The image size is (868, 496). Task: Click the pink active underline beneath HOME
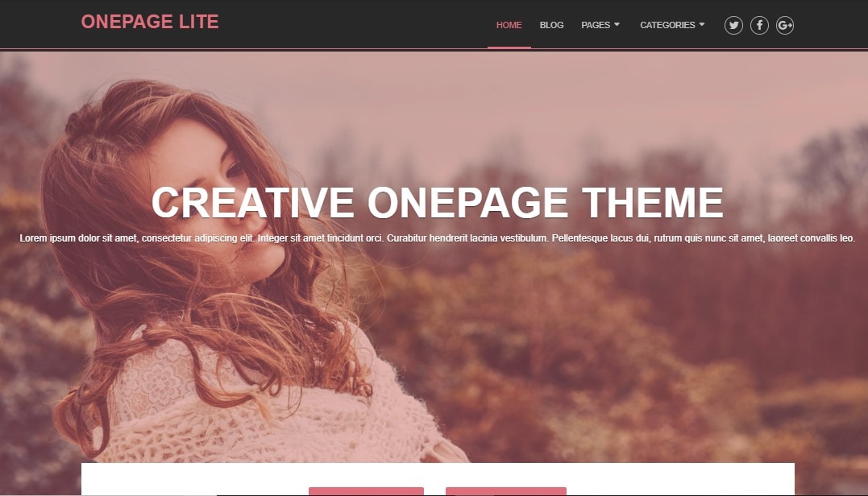click(509, 48)
